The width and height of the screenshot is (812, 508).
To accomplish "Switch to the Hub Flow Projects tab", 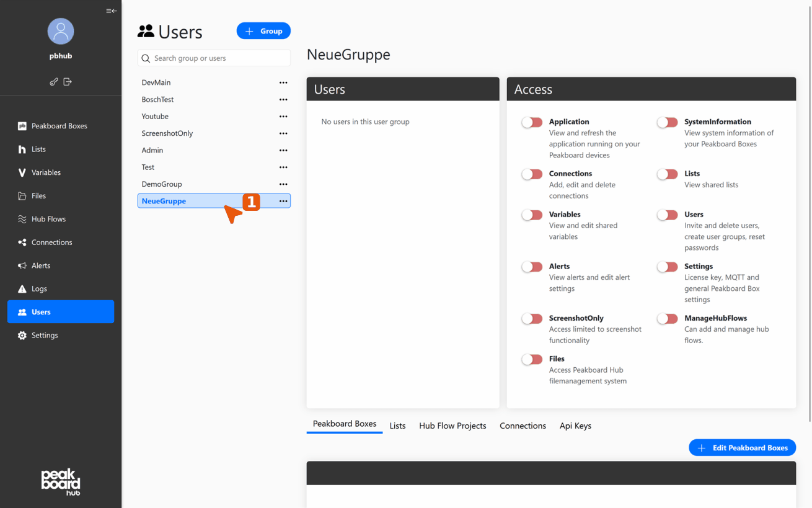I will click(x=452, y=426).
